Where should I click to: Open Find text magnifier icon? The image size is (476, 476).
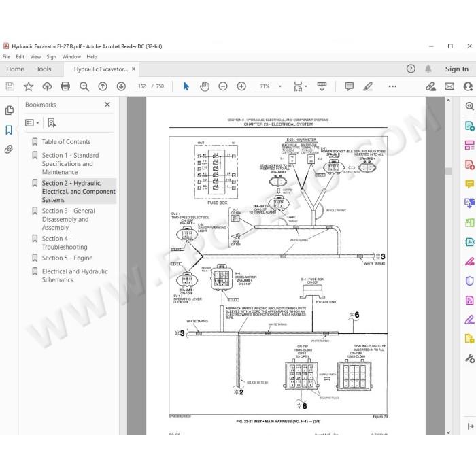pyautogui.click(x=84, y=86)
